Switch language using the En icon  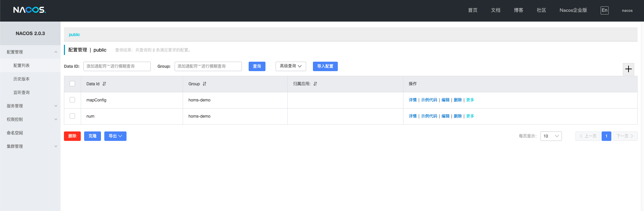coord(604,10)
